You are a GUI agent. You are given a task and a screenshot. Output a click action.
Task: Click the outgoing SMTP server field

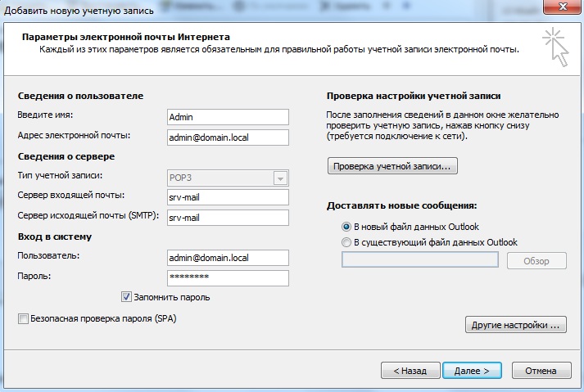(x=228, y=217)
